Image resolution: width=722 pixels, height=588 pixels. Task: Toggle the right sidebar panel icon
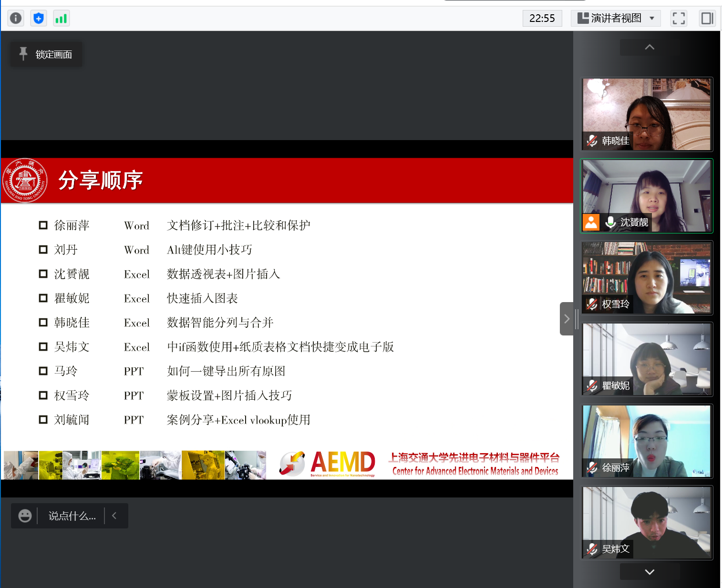[x=707, y=18]
